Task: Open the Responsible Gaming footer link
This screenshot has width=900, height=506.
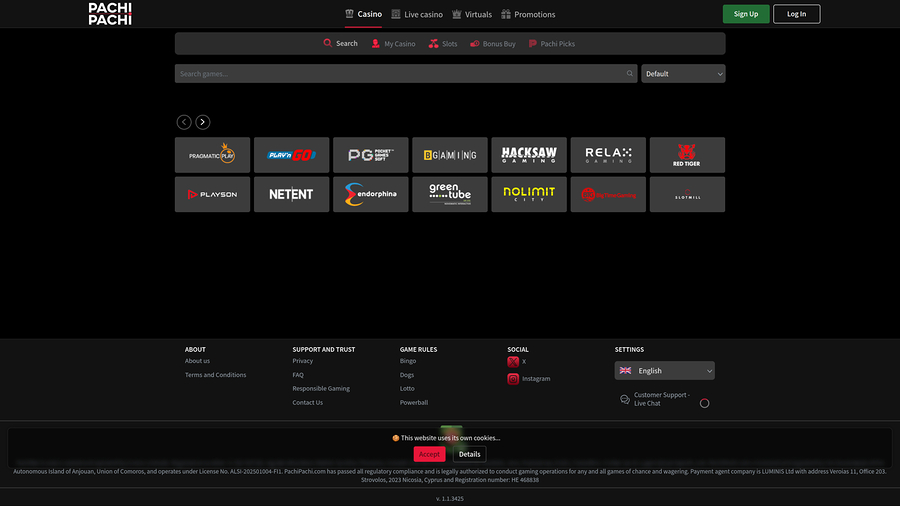Action: [321, 388]
